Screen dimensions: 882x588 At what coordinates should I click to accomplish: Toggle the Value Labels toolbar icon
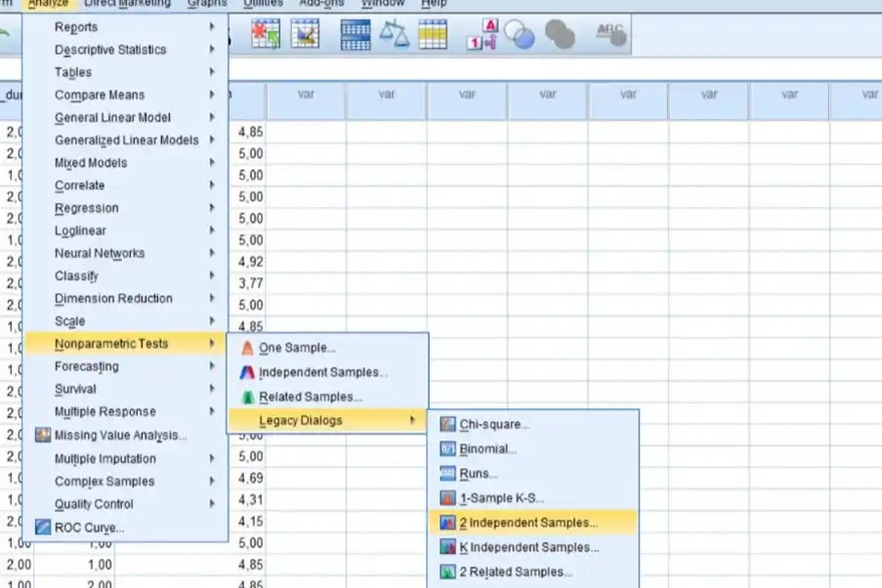point(483,34)
